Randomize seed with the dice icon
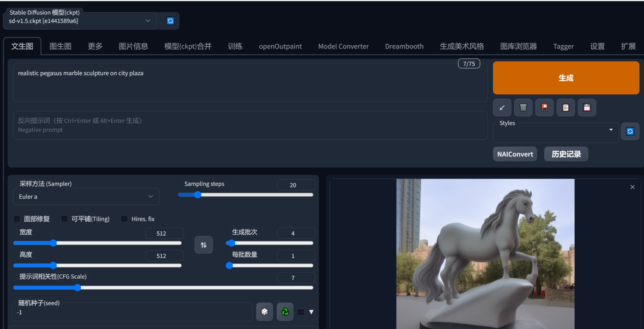Viewport: 644px width, 329px height. [265, 312]
